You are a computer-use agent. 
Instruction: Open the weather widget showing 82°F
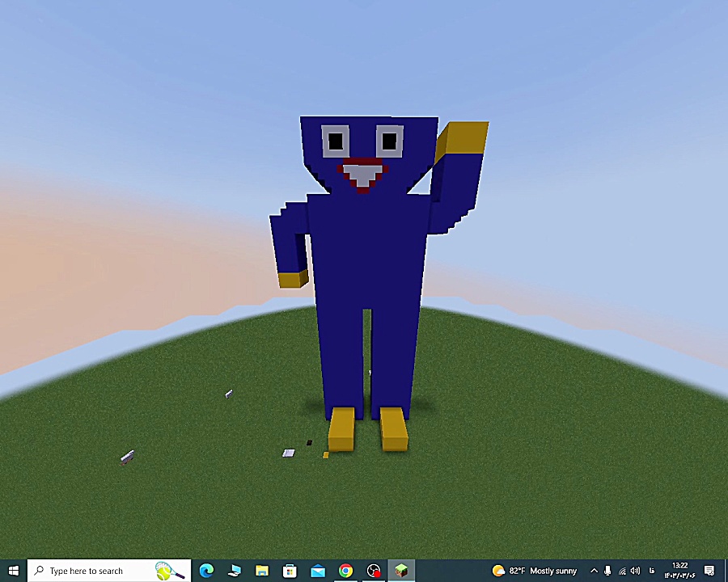(535, 571)
